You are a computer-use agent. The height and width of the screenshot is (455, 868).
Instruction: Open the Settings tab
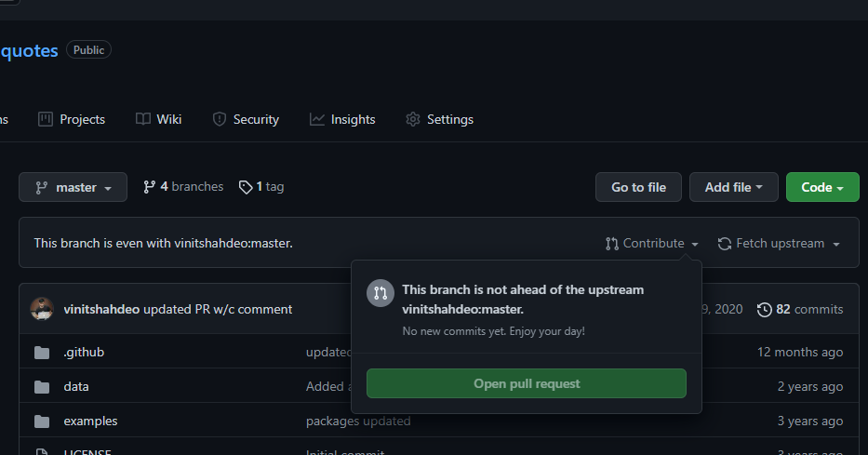pos(439,119)
